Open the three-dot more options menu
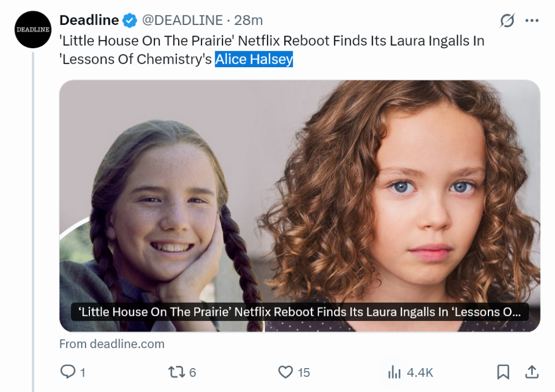 [x=532, y=21]
